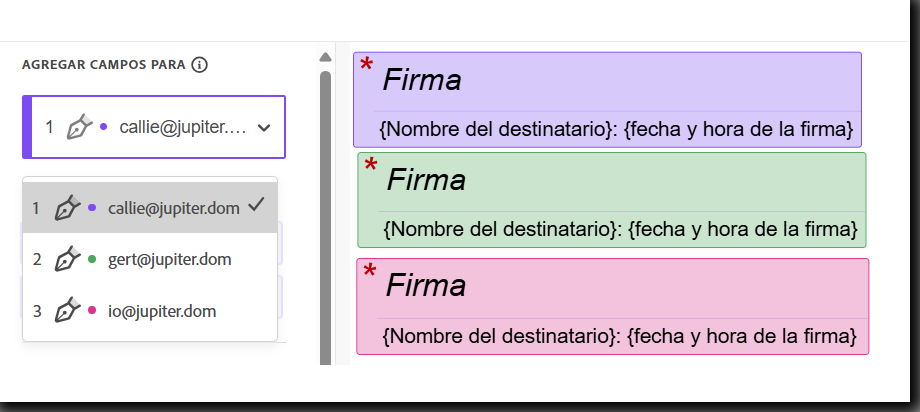920x412 pixels.
Task: Choose gert@jupiter.dom from the recipient list
Action: tap(169, 260)
